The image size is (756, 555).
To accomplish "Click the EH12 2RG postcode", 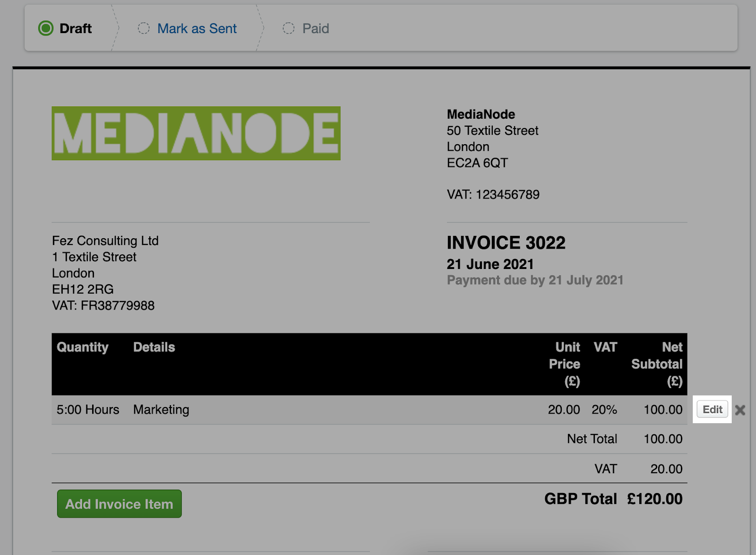I will tap(83, 289).
